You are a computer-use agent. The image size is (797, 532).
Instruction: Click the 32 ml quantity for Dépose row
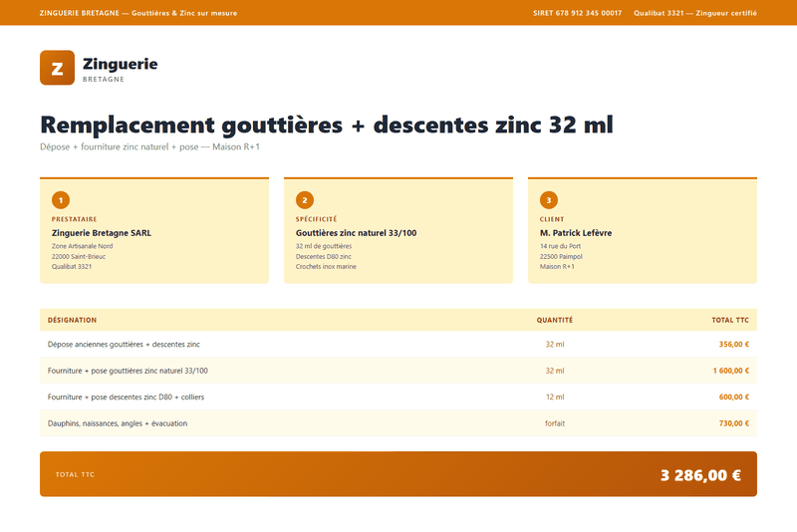click(x=555, y=345)
